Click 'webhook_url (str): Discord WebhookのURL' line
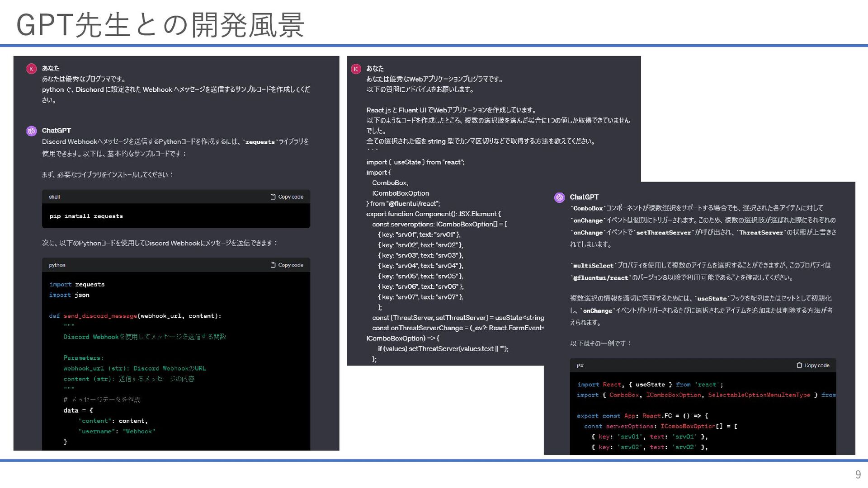The width and height of the screenshot is (868, 488). (135, 369)
